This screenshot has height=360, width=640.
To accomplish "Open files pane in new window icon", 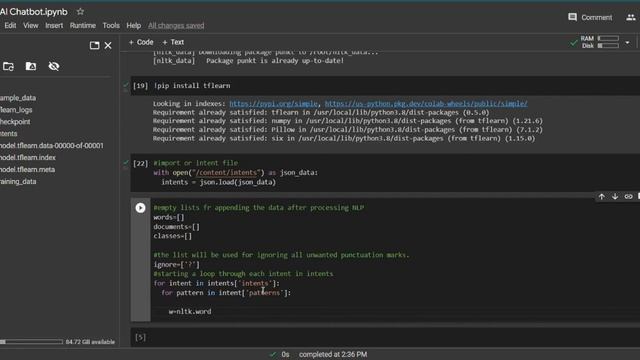I will coord(94,45).
